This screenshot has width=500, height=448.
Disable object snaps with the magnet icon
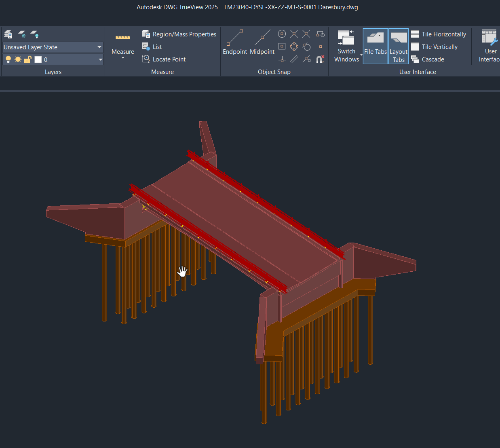pyautogui.click(x=320, y=59)
